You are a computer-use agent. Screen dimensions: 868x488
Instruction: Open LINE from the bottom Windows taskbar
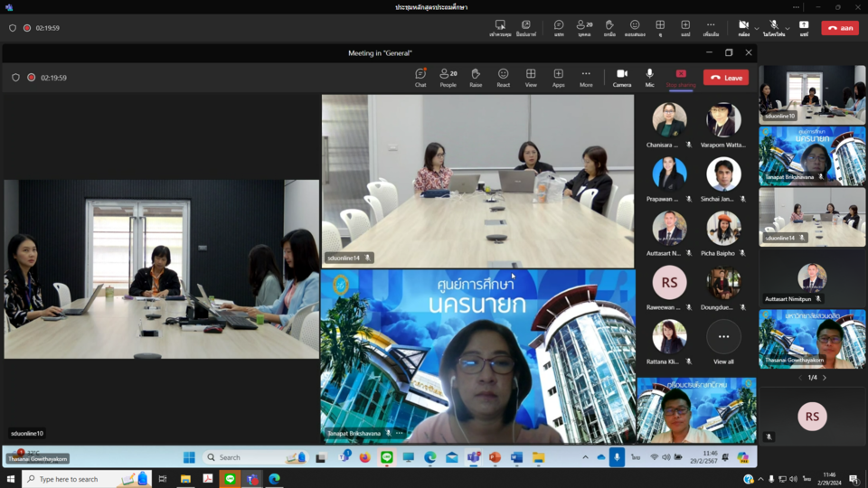pyautogui.click(x=230, y=479)
